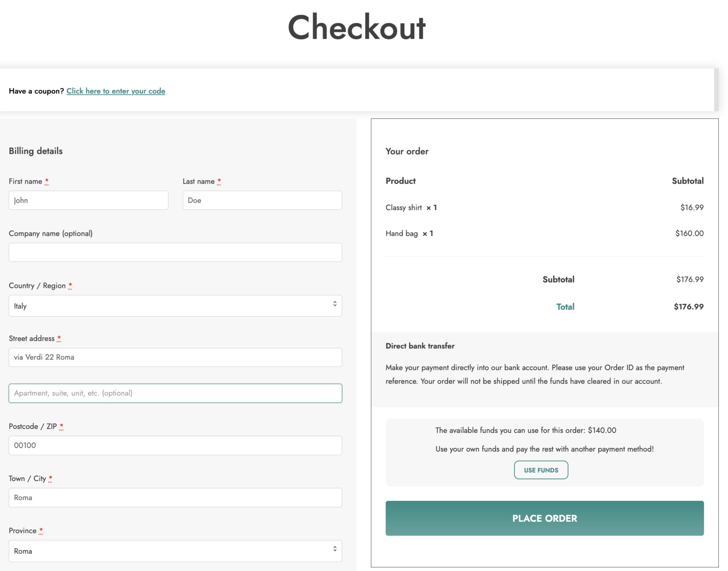Click the Billing details heading
This screenshot has width=728, height=571.
(x=36, y=151)
